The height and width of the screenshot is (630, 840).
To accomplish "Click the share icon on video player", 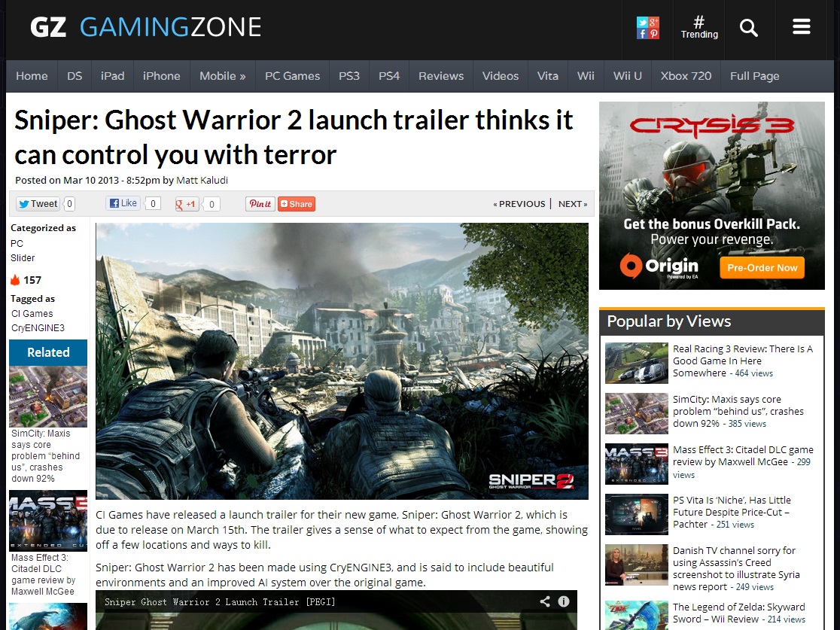I will 545,601.
